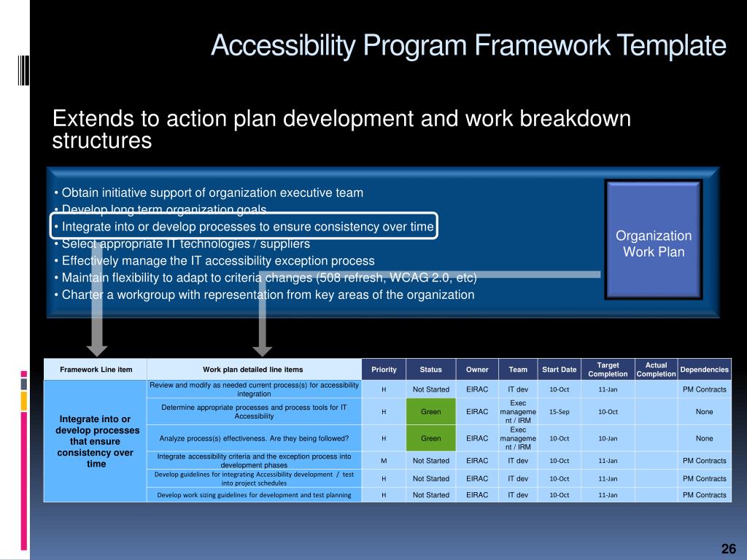Click the Actual Completion column header

[656, 370]
